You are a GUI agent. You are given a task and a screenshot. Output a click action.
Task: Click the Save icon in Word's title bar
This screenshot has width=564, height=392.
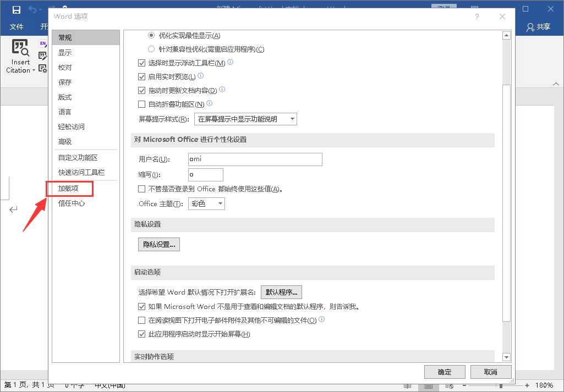pos(16,10)
